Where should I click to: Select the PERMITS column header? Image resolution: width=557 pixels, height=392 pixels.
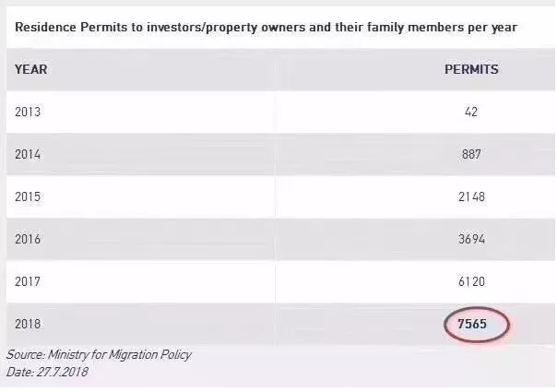(x=472, y=69)
